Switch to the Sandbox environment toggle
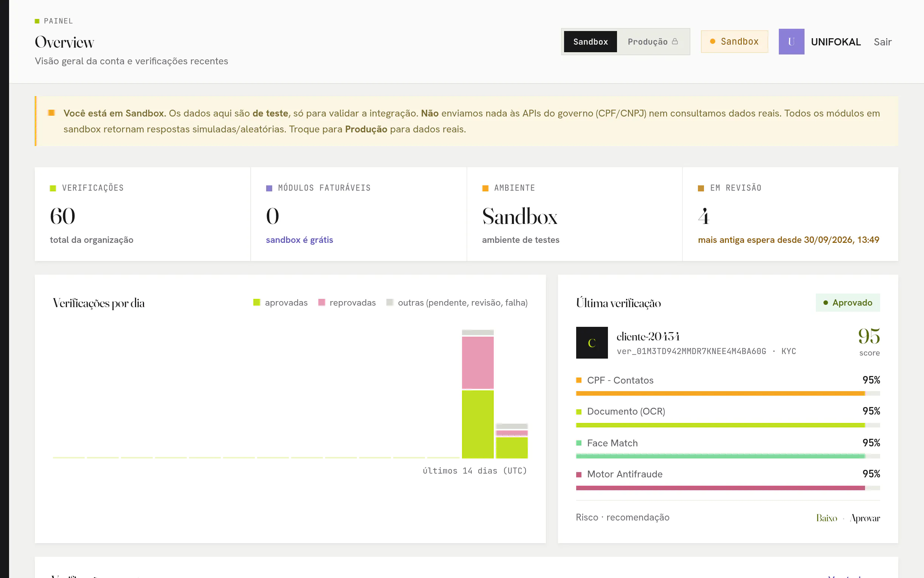The height and width of the screenshot is (578, 924). pyautogui.click(x=590, y=42)
